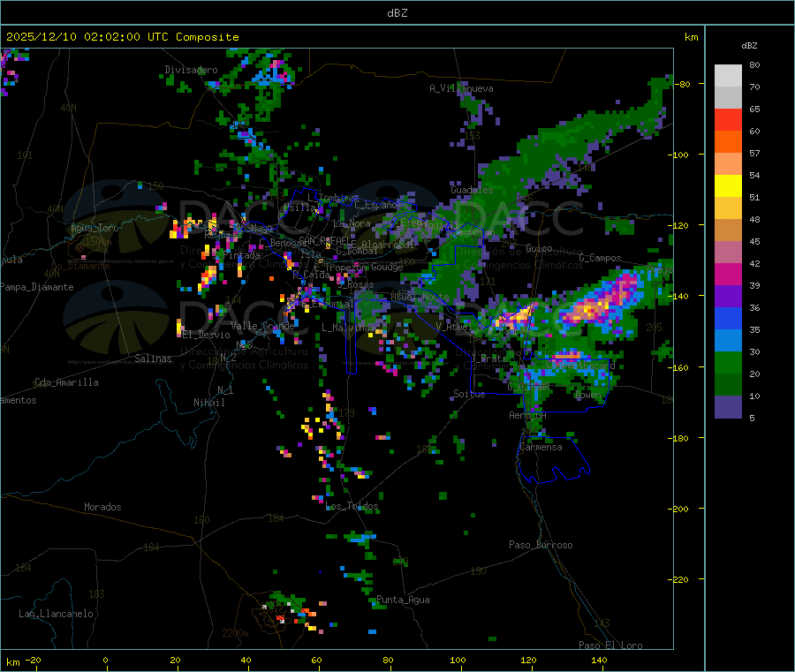Click the red 60-65 dBZ legend swatch

(728, 119)
